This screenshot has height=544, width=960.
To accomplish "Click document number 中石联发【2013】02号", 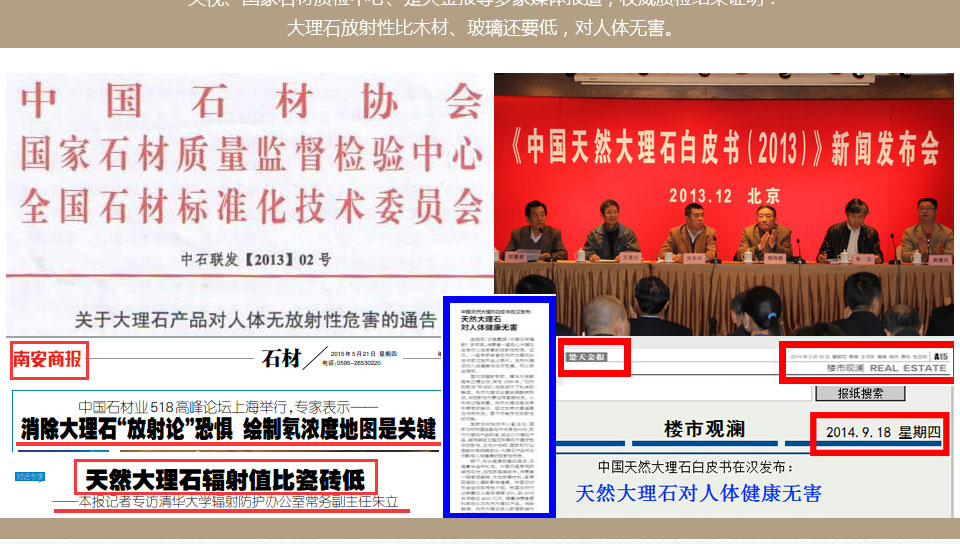I will (x=256, y=259).
